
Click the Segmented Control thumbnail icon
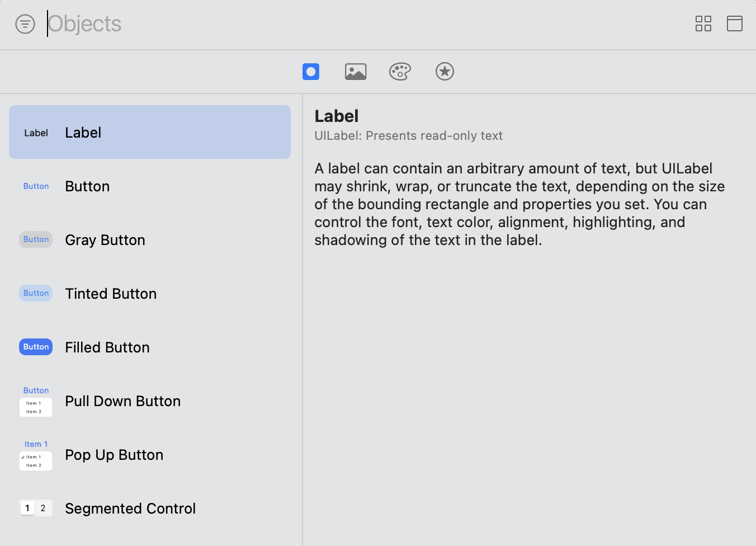click(x=36, y=508)
